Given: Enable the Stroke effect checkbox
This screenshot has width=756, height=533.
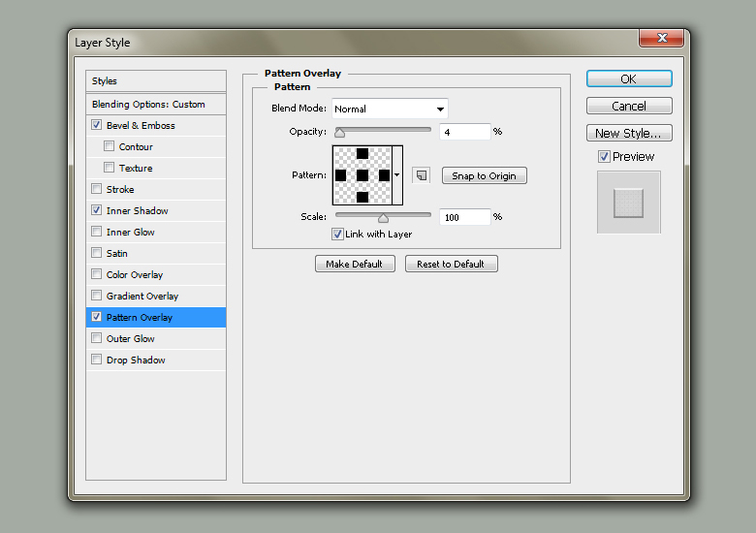Looking at the screenshot, I should [x=96, y=189].
